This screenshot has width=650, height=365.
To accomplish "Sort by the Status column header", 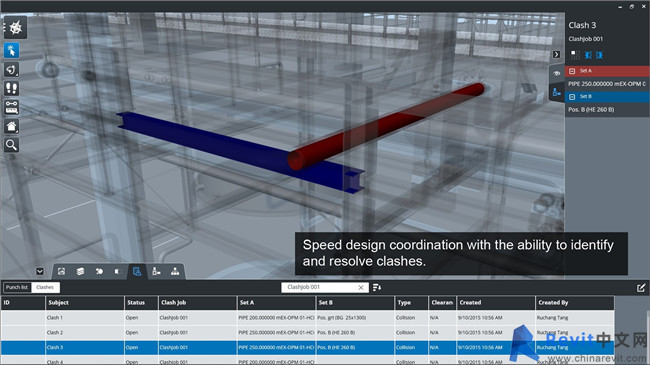I will (x=141, y=303).
